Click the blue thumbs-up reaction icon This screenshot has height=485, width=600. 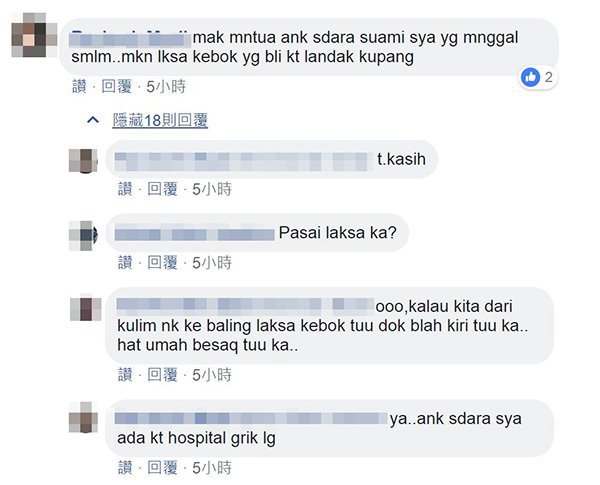pos(530,77)
